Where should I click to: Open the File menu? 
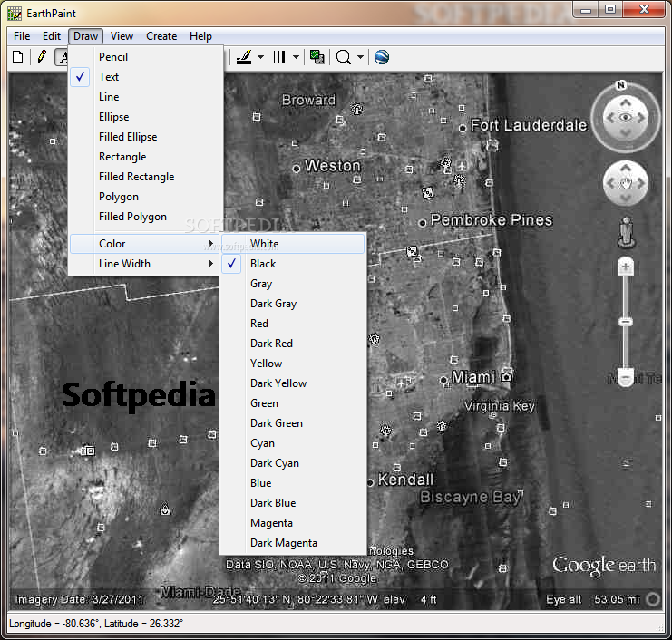pos(22,36)
